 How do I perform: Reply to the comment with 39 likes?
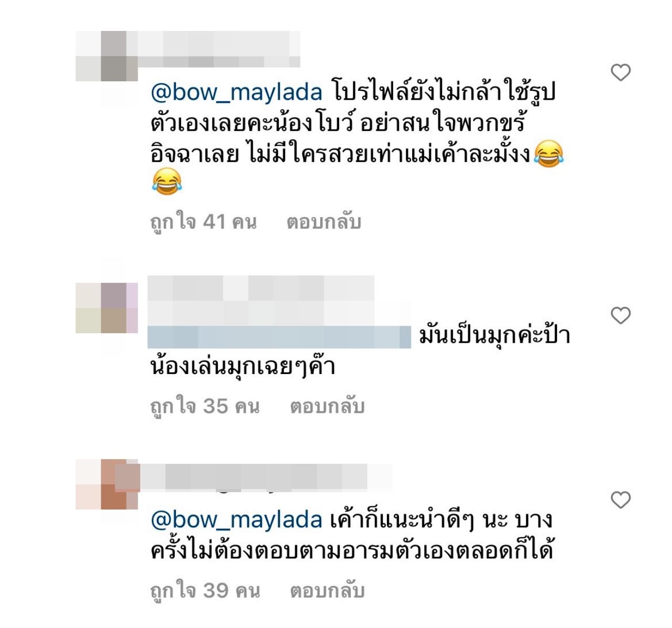pos(327,591)
